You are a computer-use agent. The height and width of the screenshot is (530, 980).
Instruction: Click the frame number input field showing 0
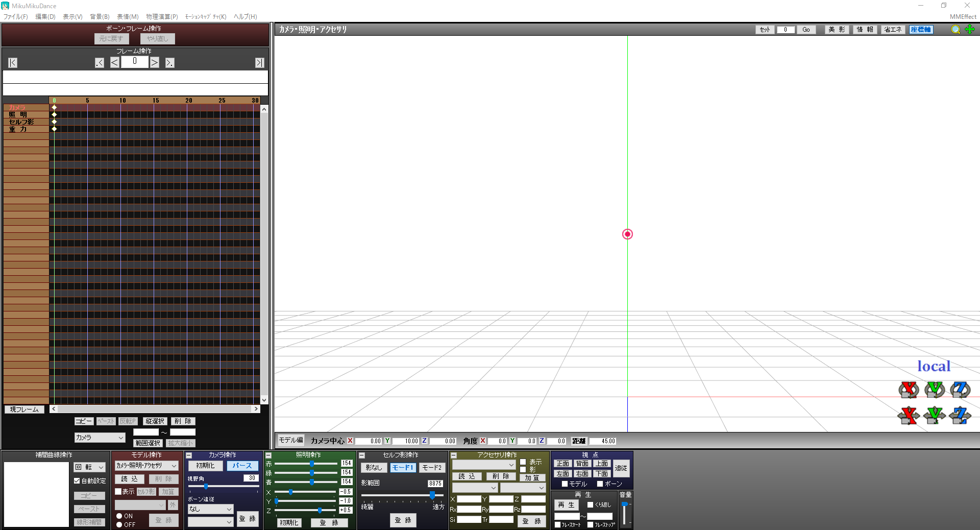tap(135, 62)
